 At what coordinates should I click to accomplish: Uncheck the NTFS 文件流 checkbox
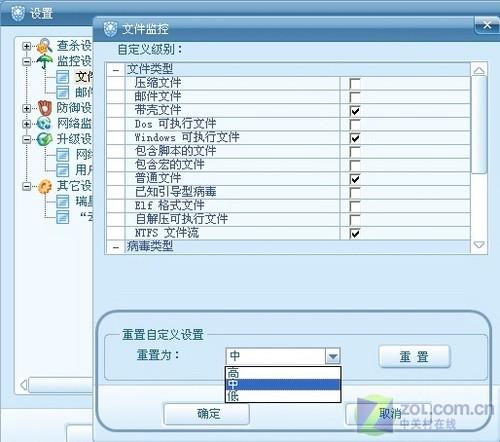355,233
